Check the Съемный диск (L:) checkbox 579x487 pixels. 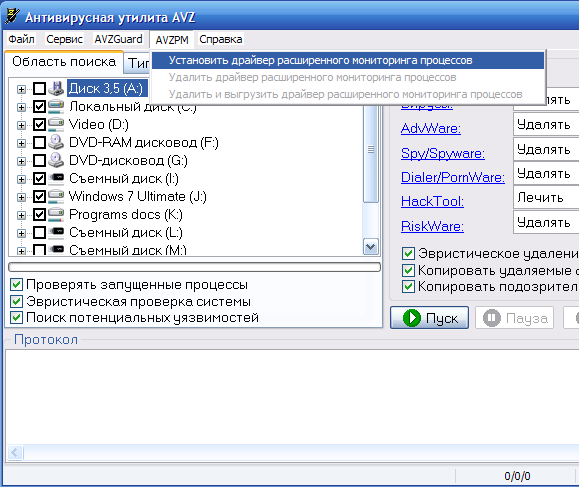tap(40, 233)
